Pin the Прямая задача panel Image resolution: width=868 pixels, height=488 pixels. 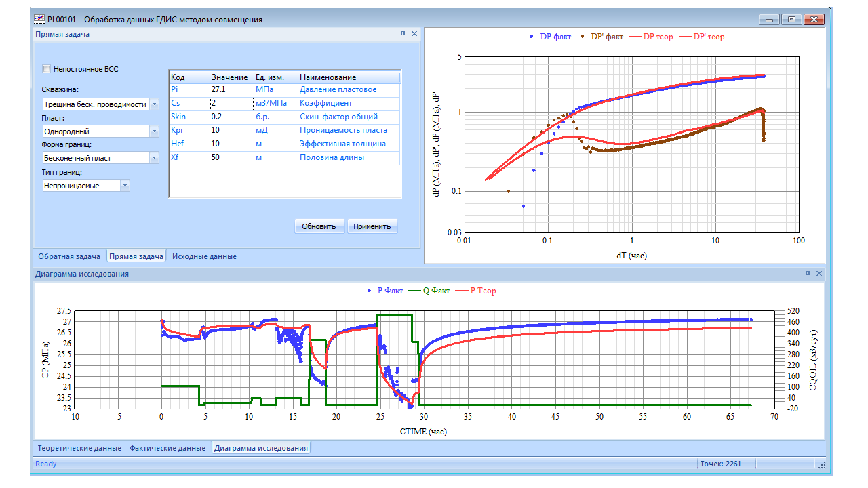(x=403, y=34)
